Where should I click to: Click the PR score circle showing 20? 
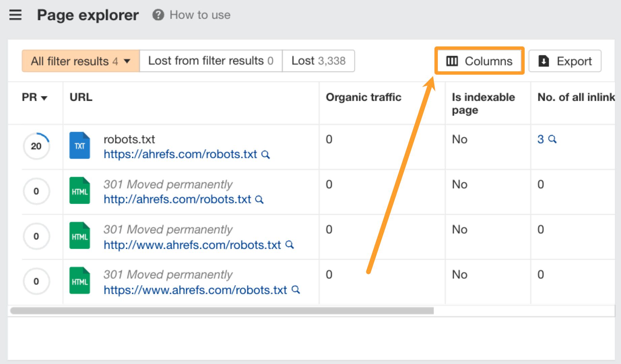coord(36,146)
